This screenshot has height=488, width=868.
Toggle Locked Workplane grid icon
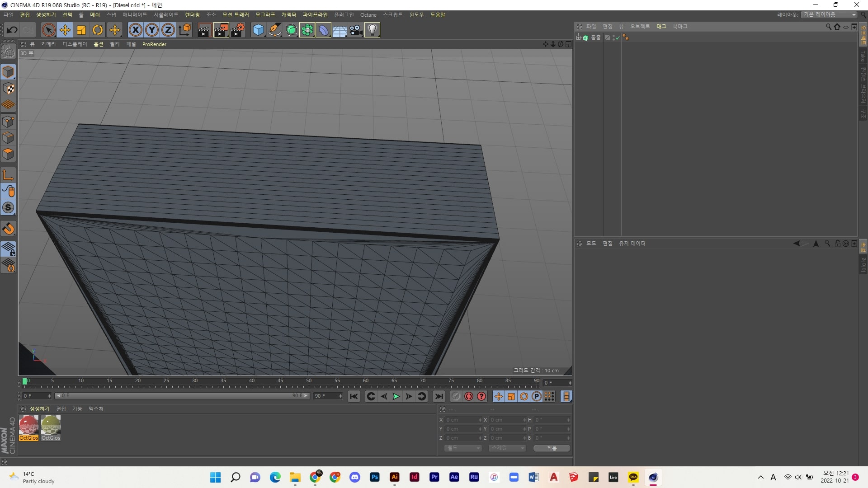coord(8,249)
